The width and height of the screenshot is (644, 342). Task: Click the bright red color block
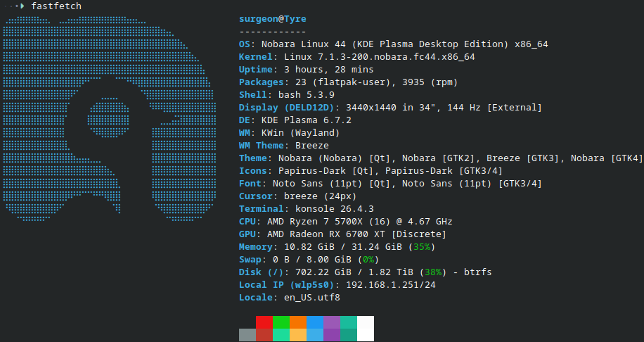[x=264, y=322]
